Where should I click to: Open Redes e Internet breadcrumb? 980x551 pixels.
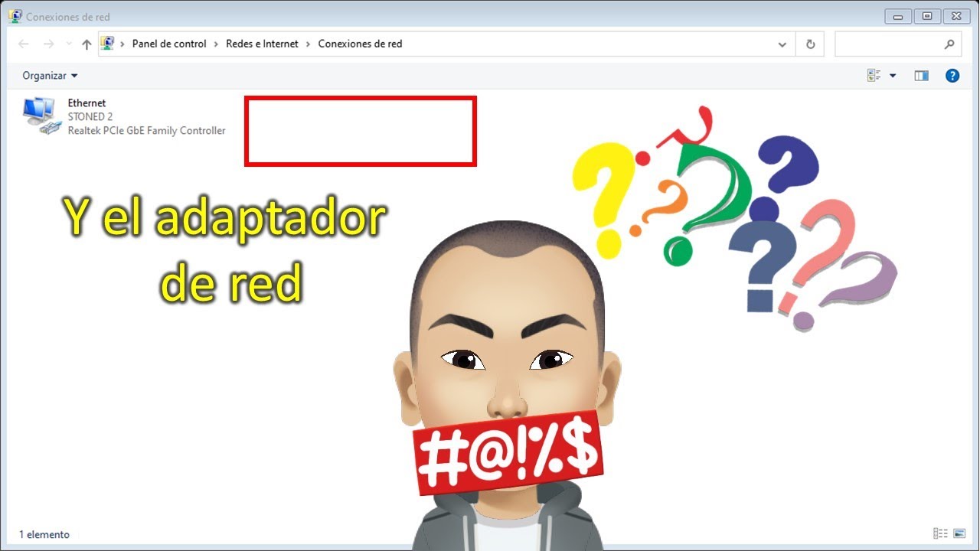point(262,44)
